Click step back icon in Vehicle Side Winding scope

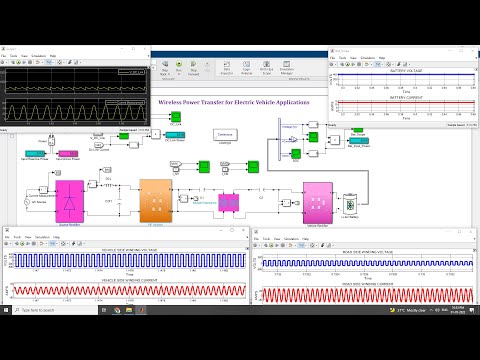click(16, 244)
